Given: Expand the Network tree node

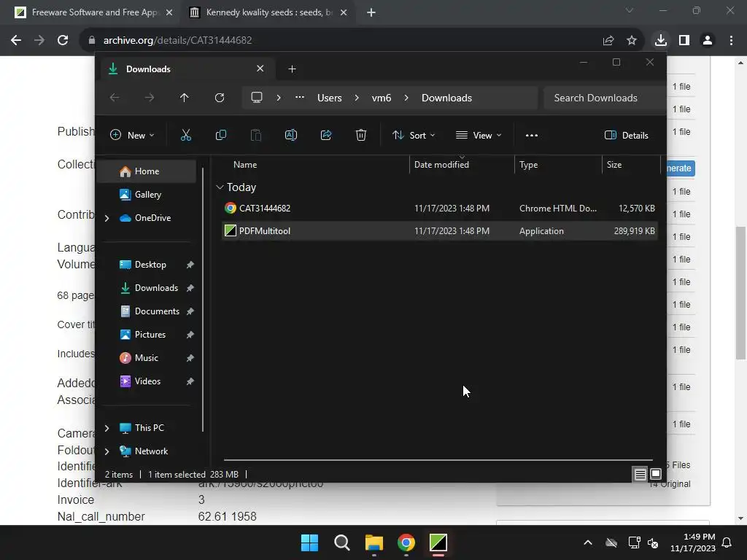Looking at the screenshot, I should point(107,451).
